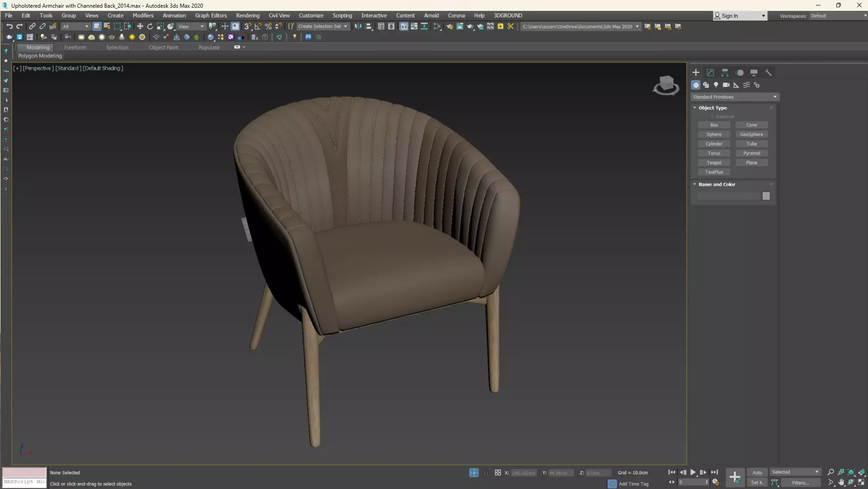Select the Lights create category
This screenshot has height=489, width=868.
716,85
